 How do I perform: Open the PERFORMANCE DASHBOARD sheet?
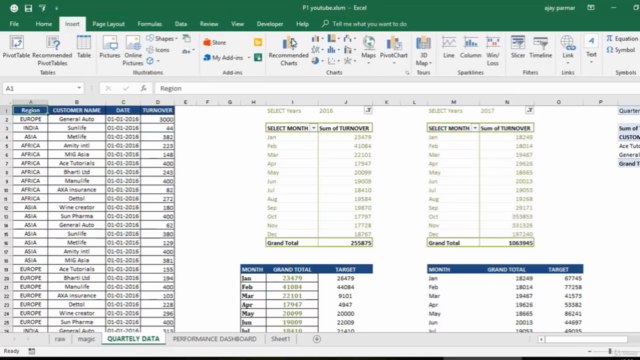(215, 339)
